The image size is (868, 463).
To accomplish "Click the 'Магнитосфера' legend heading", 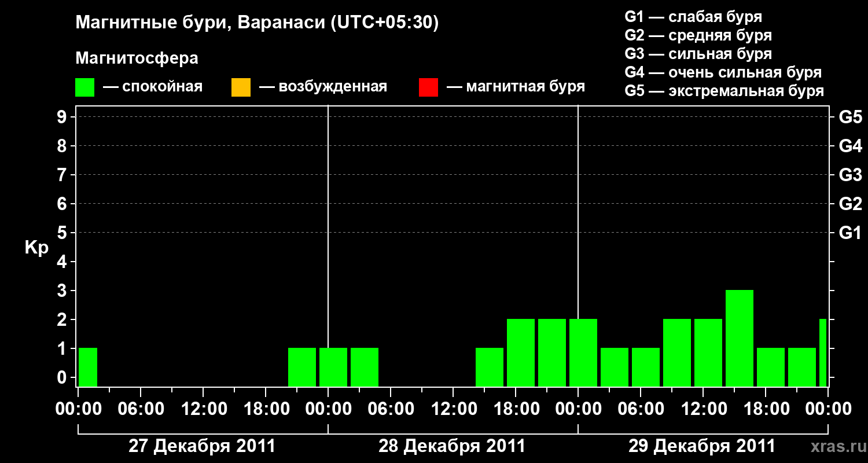I will point(137,58).
